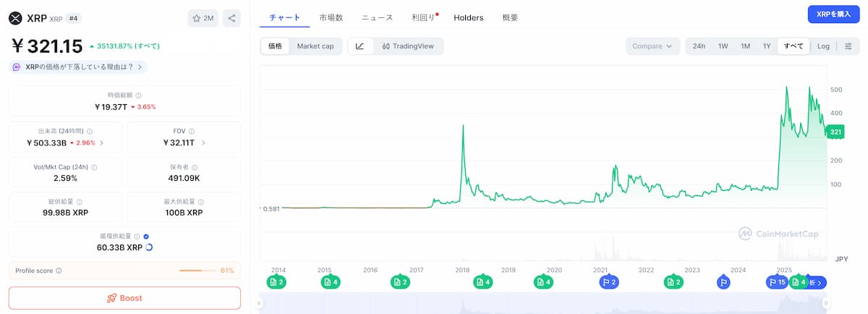The width and height of the screenshot is (868, 314).
Task: Open the 2017 news marker with 2
Action: coord(400,282)
